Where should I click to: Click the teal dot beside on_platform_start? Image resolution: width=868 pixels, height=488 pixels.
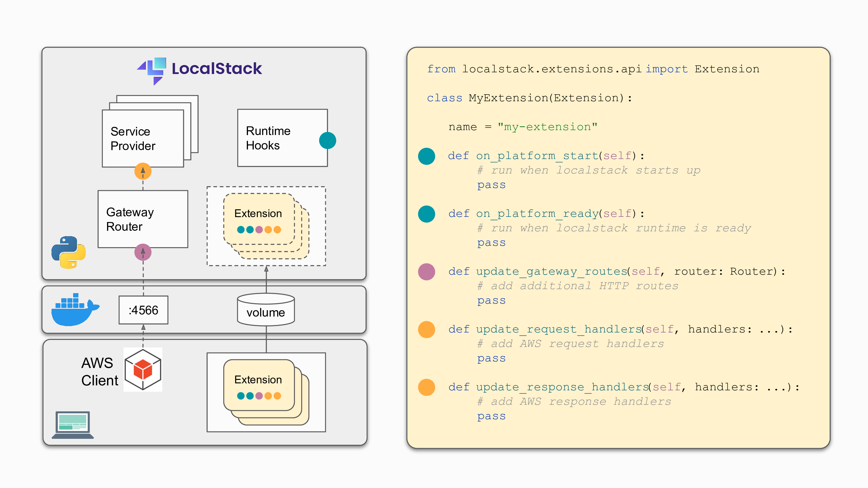tap(426, 156)
